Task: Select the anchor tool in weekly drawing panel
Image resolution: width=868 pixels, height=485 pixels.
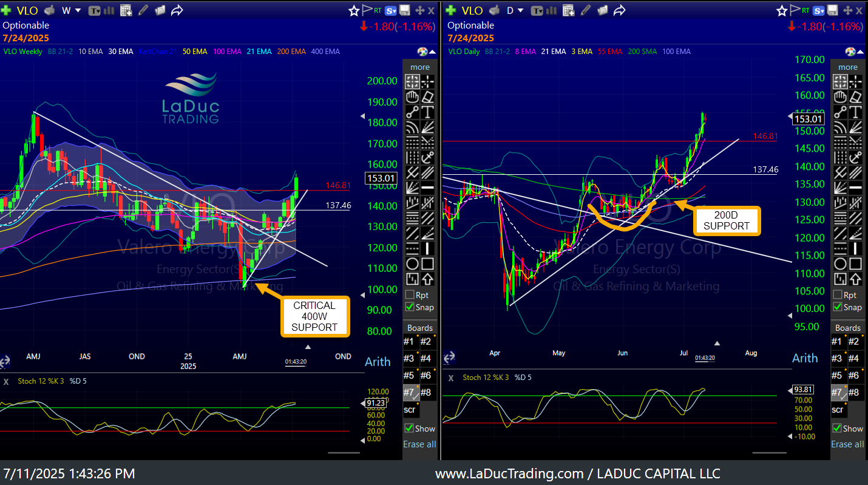Action: (x=427, y=157)
